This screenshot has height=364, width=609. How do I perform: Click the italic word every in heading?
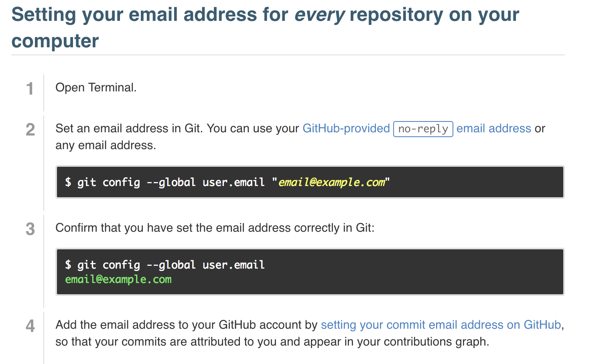[x=319, y=15]
